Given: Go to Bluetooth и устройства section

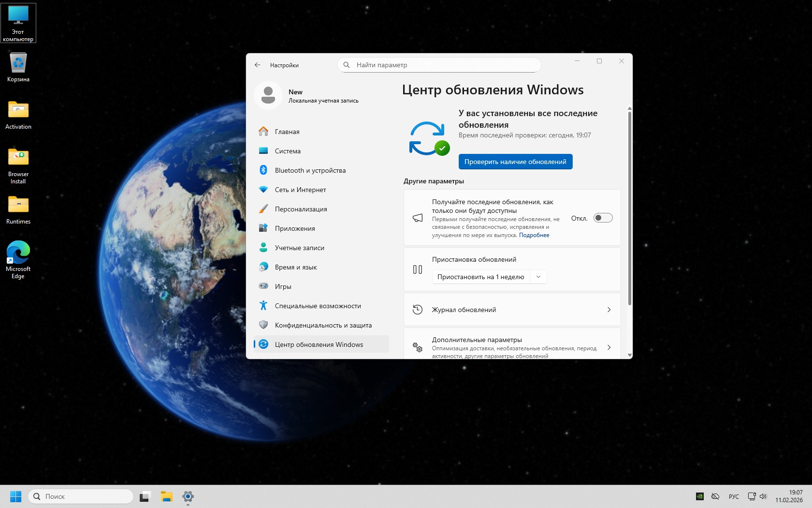Looking at the screenshot, I should click(310, 170).
